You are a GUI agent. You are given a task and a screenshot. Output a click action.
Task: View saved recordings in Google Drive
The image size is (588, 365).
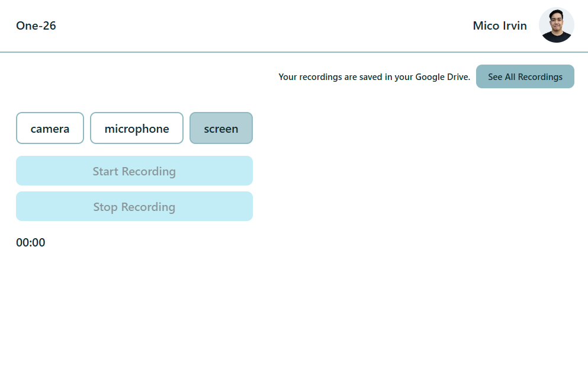tap(525, 76)
